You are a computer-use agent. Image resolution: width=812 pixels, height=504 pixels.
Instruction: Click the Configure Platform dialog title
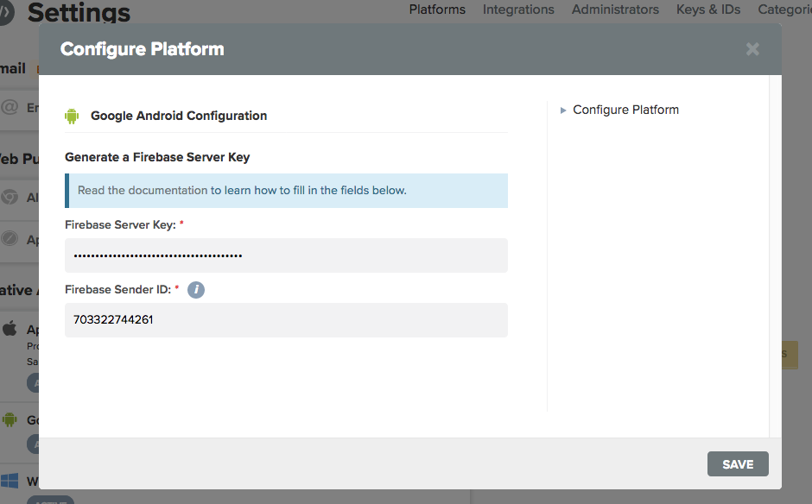[x=143, y=49]
